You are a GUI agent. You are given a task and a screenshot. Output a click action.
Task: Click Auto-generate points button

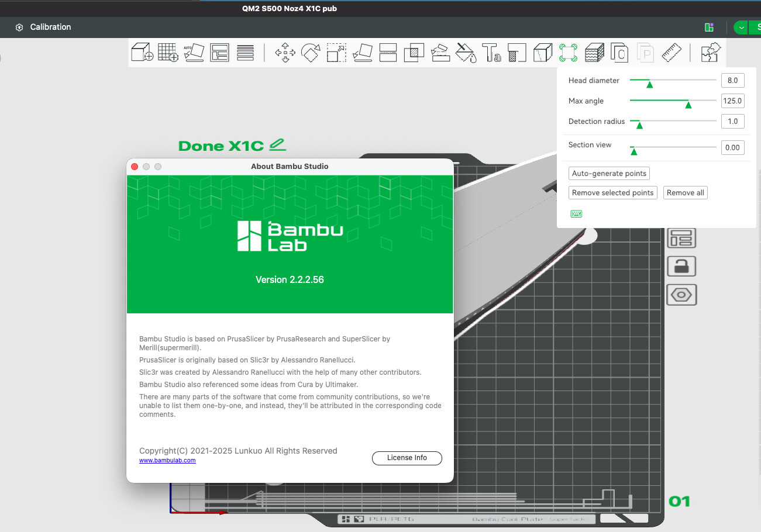tap(609, 174)
